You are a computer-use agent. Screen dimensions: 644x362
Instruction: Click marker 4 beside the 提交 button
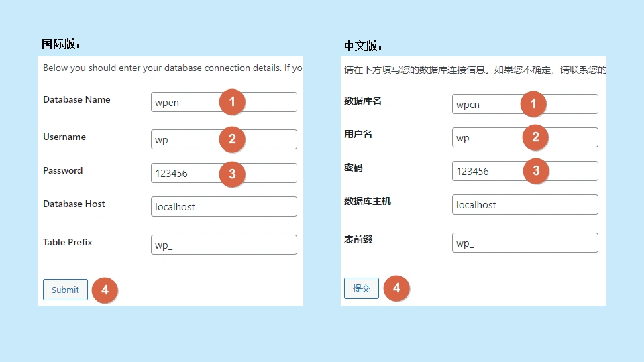pyautogui.click(x=396, y=288)
